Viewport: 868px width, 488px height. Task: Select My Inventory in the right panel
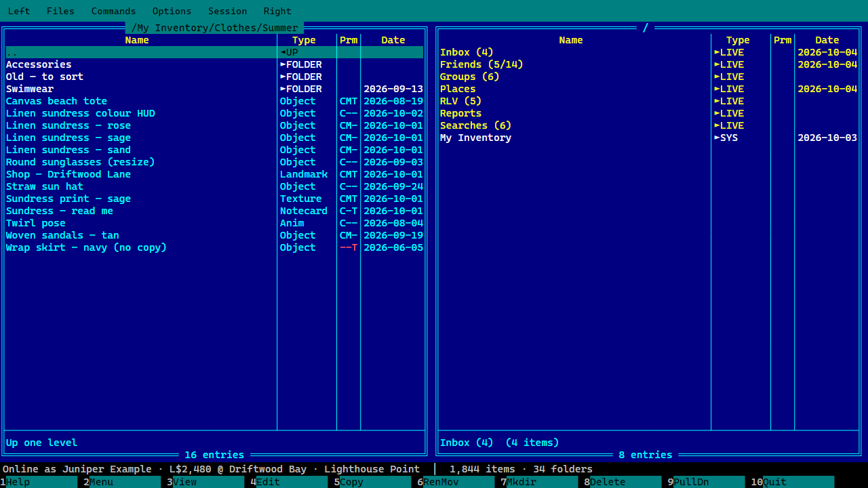648,138
